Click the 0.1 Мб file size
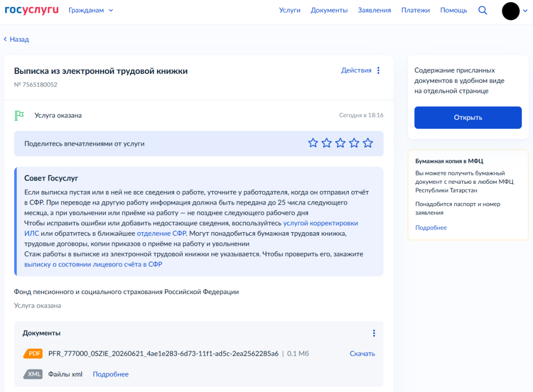 pyautogui.click(x=298, y=353)
